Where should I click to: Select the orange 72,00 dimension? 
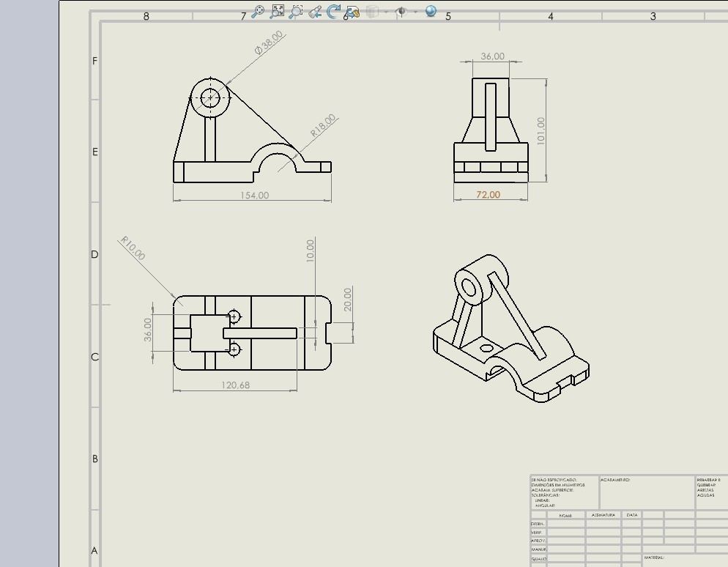click(x=489, y=195)
